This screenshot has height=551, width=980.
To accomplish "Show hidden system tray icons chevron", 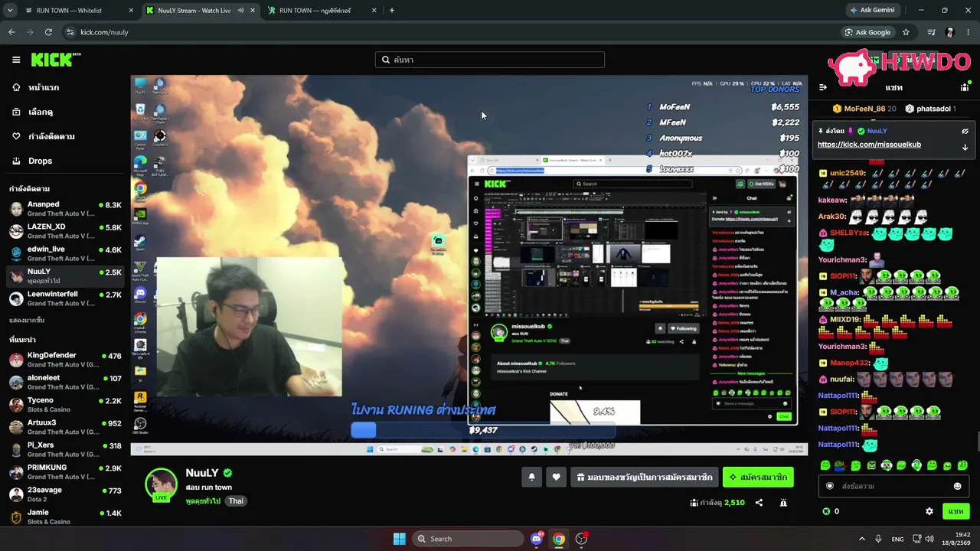I will click(861, 539).
